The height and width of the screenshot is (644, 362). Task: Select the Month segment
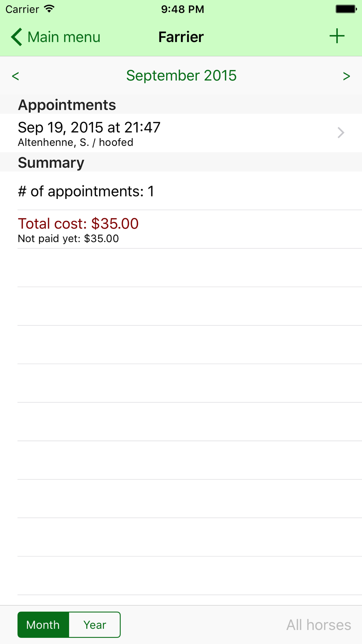coord(43,624)
